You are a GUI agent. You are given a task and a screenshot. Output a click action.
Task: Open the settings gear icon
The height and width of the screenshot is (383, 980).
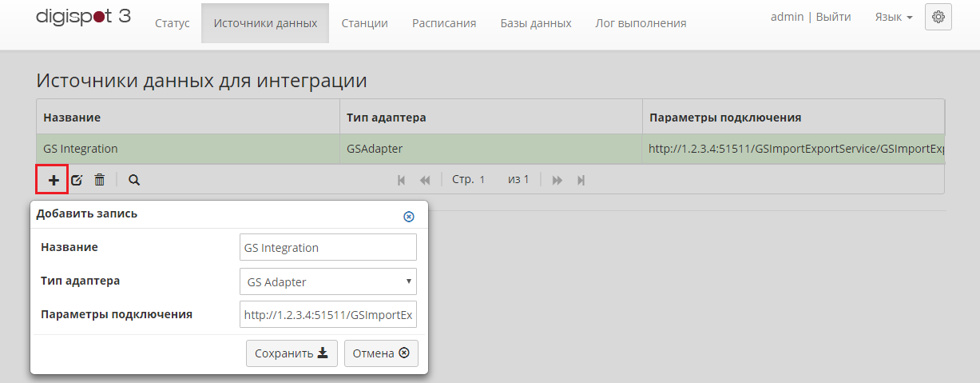point(938,17)
